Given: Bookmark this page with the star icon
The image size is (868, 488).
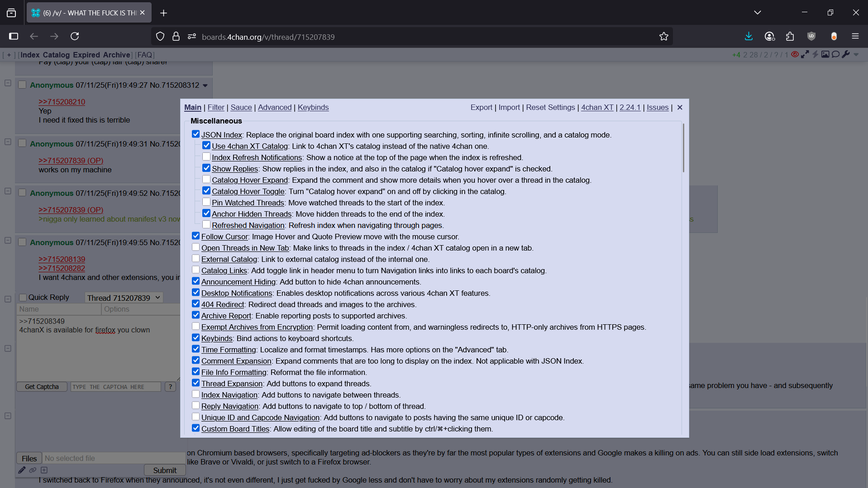Looking at the screenshot, I should (x=663, y=37).
